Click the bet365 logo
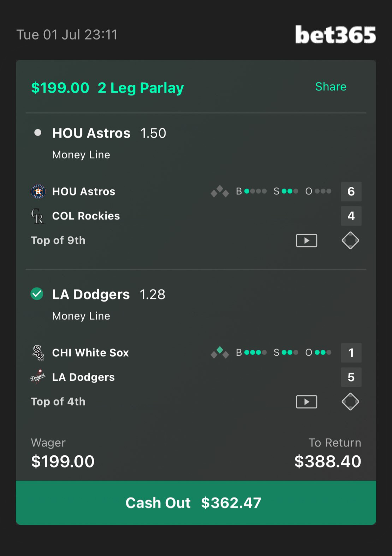Screen dimensions: 392x556 click(335, 35)
